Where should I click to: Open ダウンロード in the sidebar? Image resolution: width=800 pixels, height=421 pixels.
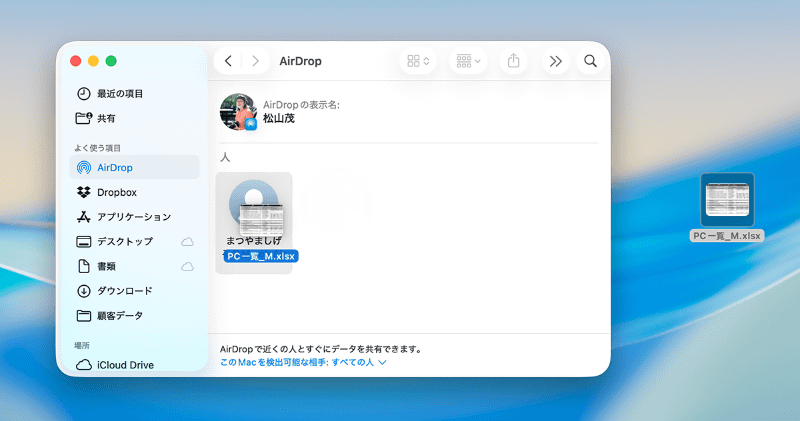tap(134, 291)
